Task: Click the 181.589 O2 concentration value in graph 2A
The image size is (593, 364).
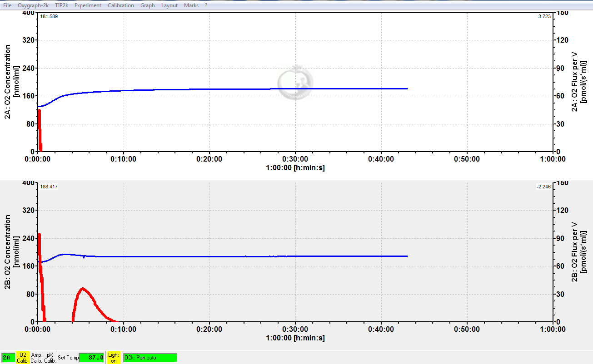Action: pos(49,16)
